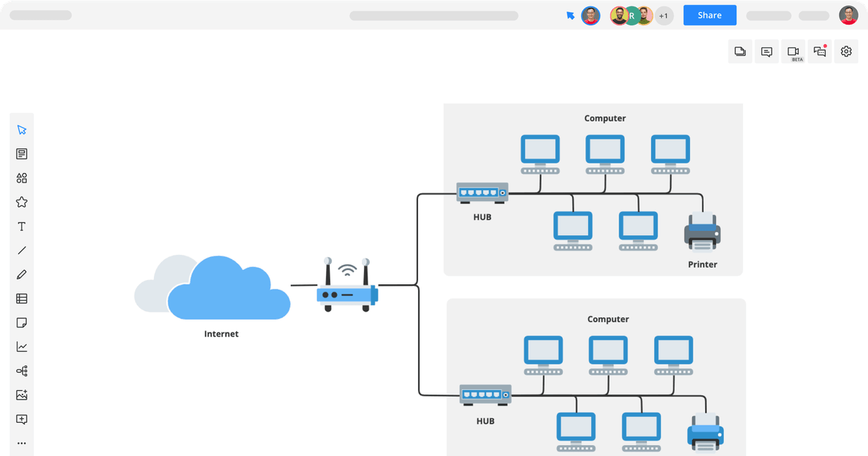Select the pointer tool in the sidebar
Image resolution: width=868 pixels, height=456 pixels.
coord(22,129)
